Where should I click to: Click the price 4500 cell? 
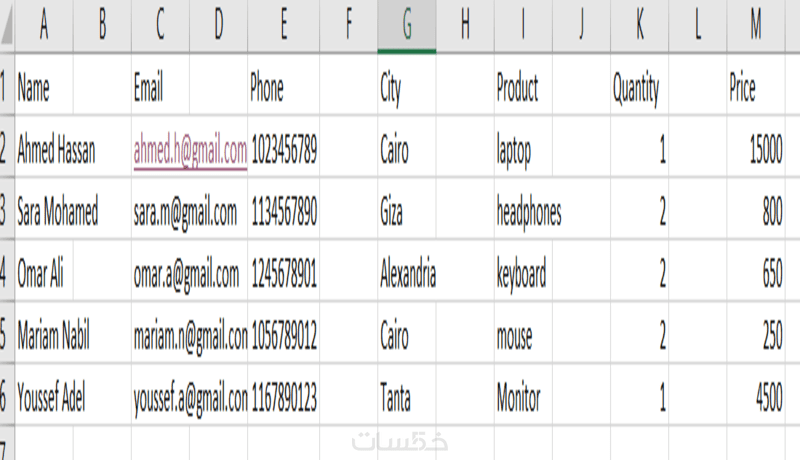(x=756, y=395)
